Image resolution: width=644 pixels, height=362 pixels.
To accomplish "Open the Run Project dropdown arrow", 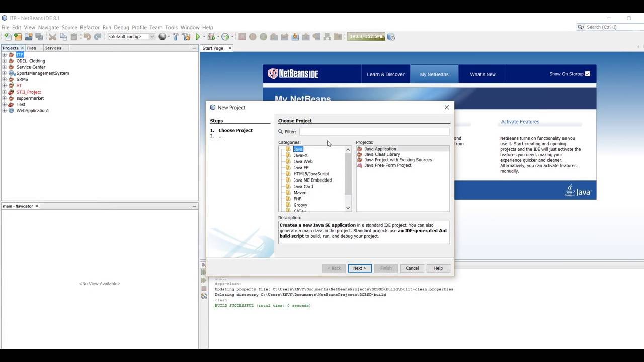I will pos(204,37).
